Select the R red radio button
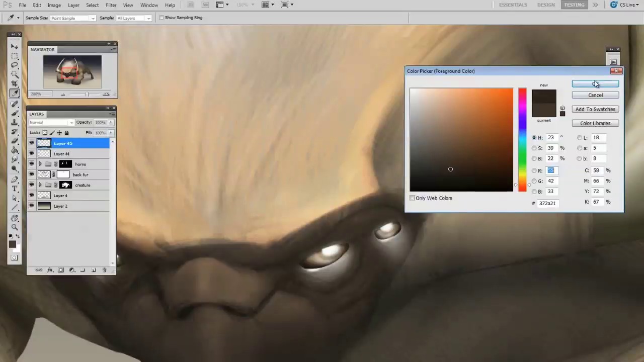This screenshot has width=644, height=362. [x=534, y=171]
